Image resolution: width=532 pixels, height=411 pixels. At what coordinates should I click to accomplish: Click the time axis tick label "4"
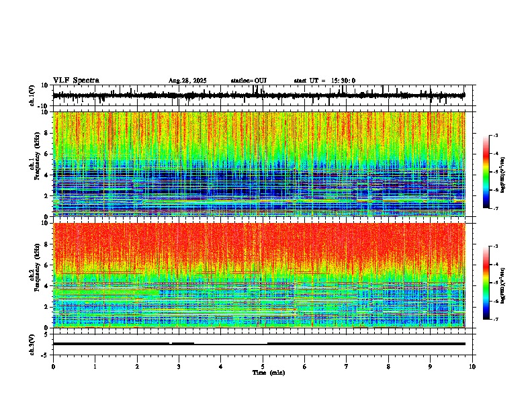(221, 367)
